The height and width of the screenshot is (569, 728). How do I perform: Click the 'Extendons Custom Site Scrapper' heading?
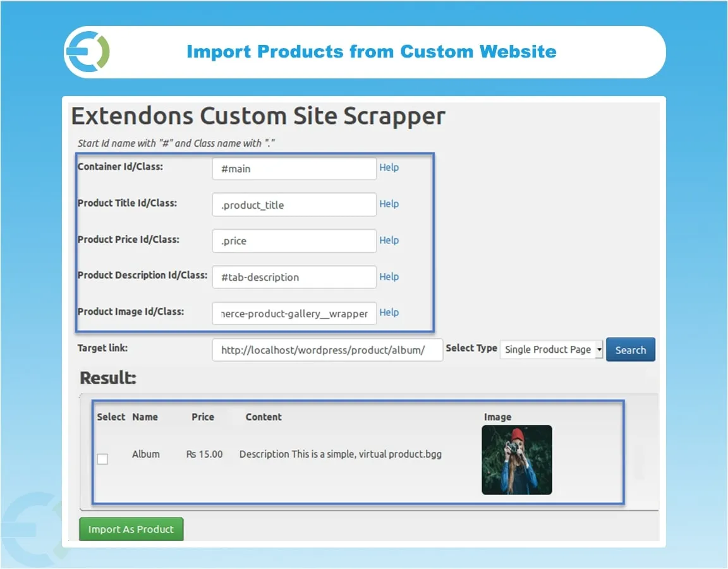[258, 116]
